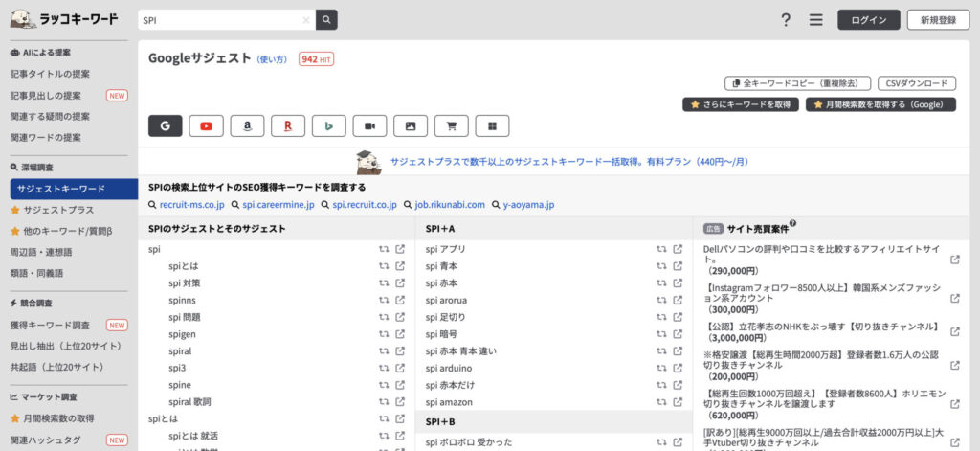The width and height of the screenshot is (980, 451).
Task: Select the YouTube suggest source icon
Action: pyautogui.click(x=207, y=125)
